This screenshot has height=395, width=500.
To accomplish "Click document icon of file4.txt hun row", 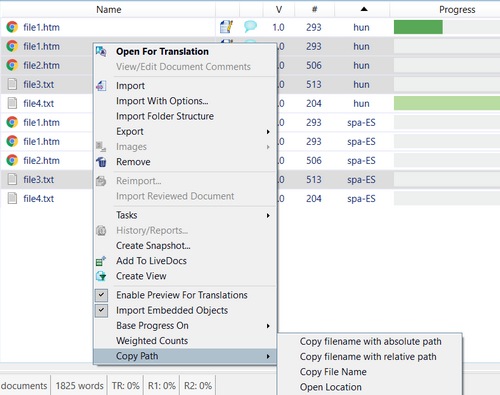I will [12, 103].
